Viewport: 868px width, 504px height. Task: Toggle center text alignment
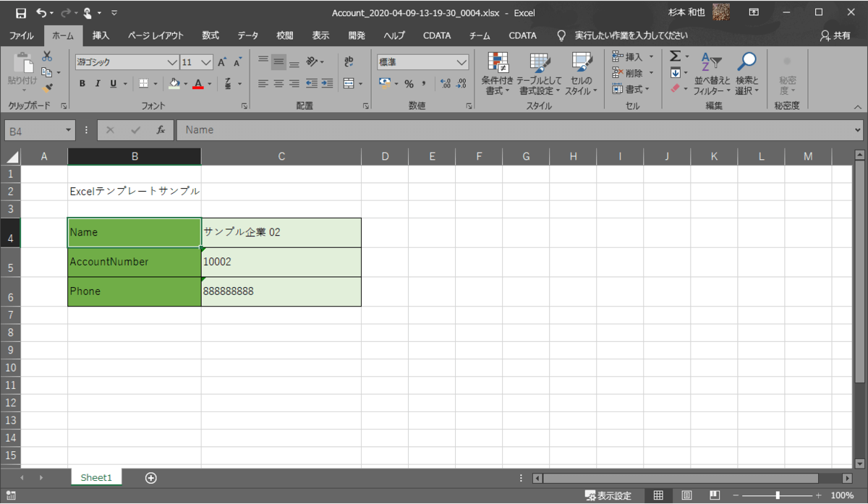tap(278, 84)
